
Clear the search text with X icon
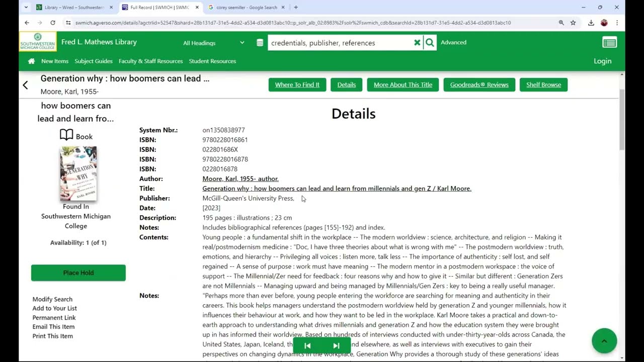(417, 43)
